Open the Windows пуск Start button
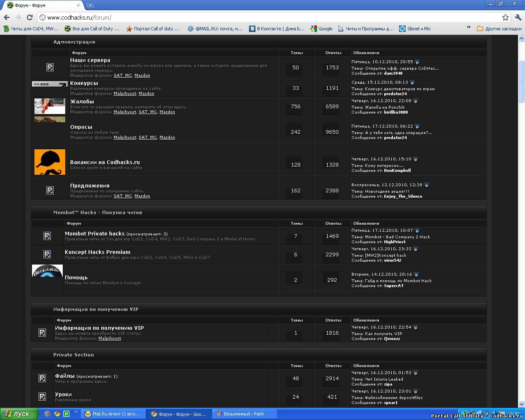The height and width of the screenshot is (420, 525). (x=19, y=414)
